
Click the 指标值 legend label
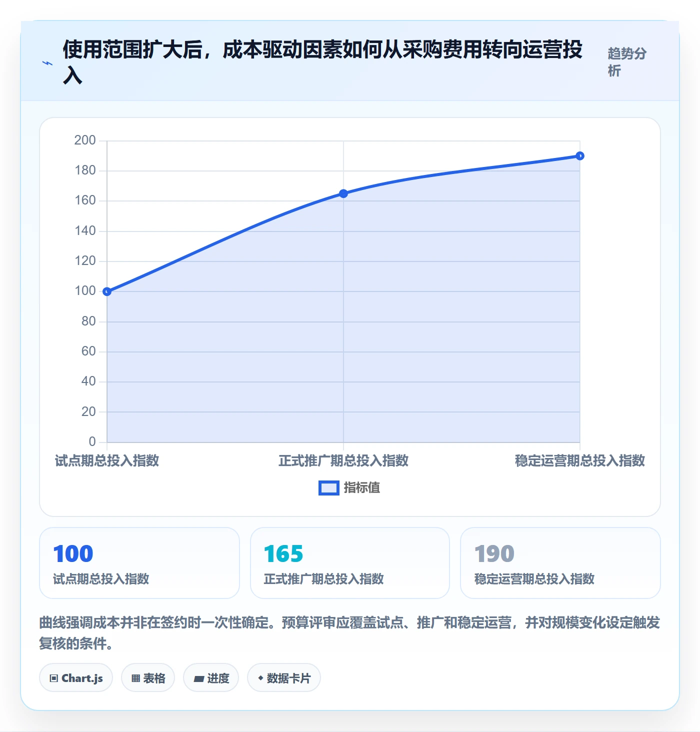point(362,488)
